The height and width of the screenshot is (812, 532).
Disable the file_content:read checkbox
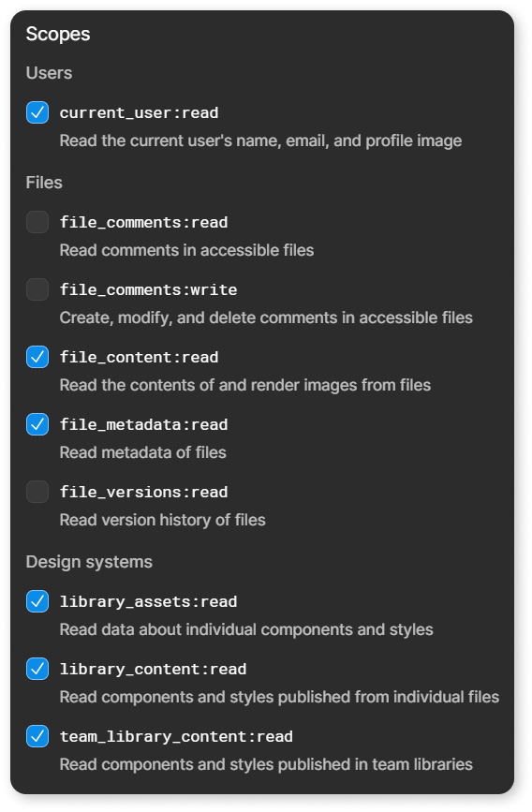click(37, 357)
